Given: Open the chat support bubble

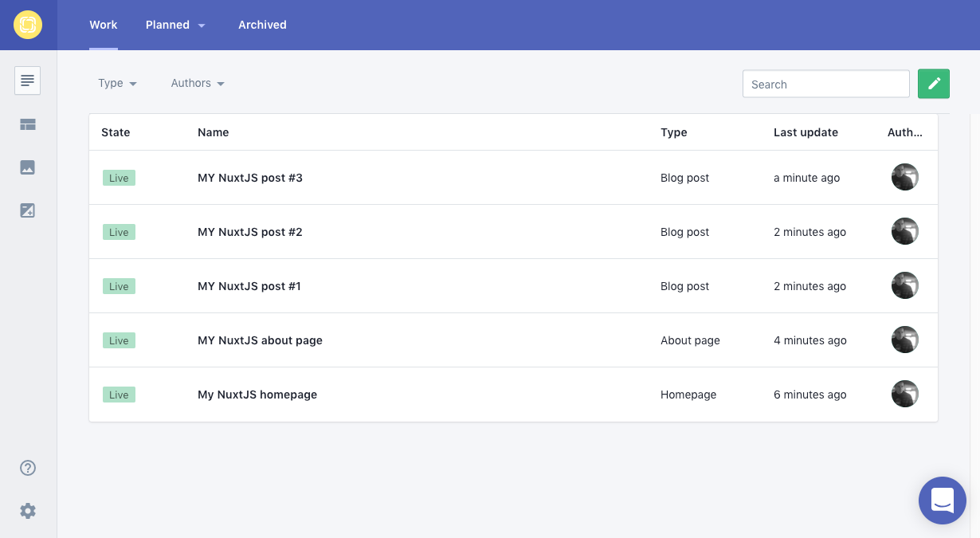Looking at the screenshot, I should click(x=943, y=501).
